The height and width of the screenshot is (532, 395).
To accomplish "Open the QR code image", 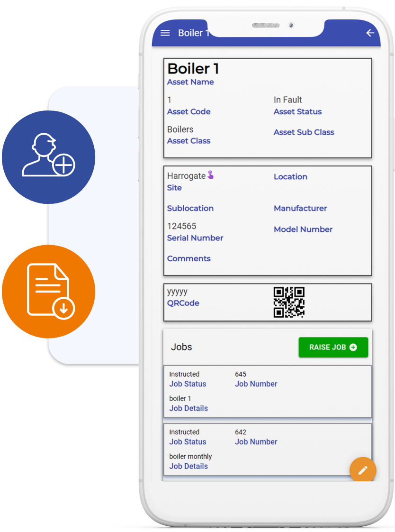I will coord(289,303).
